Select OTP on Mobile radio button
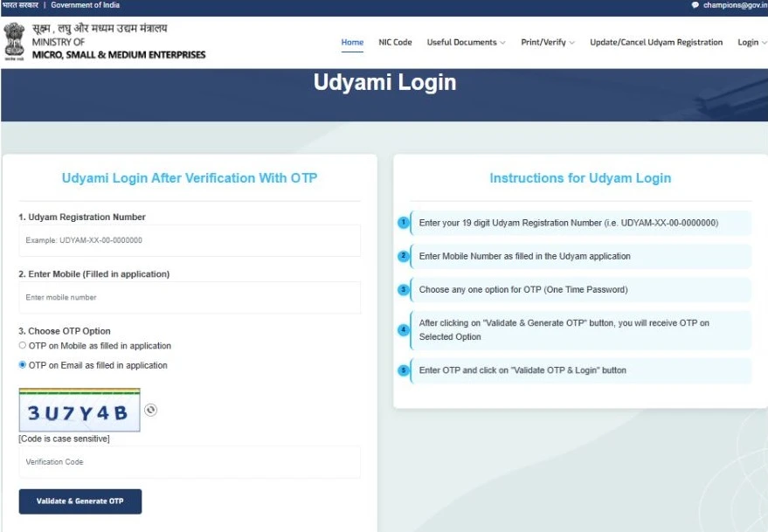The width and height of the screenshot is (768, 532). tap(23, 345)
